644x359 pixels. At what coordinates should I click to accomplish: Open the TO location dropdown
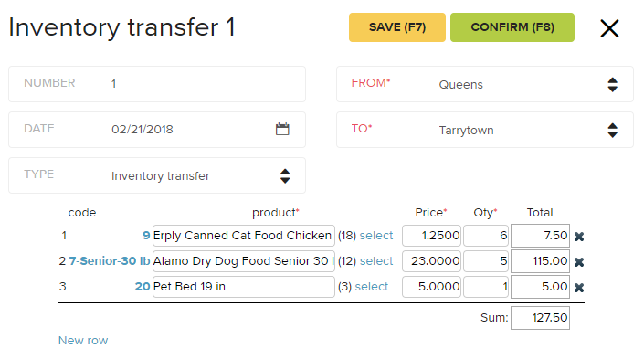(485, 130)
